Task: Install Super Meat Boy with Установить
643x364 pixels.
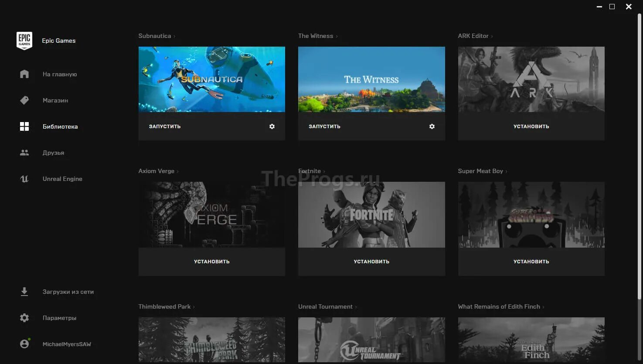Action: pos(531,262)
